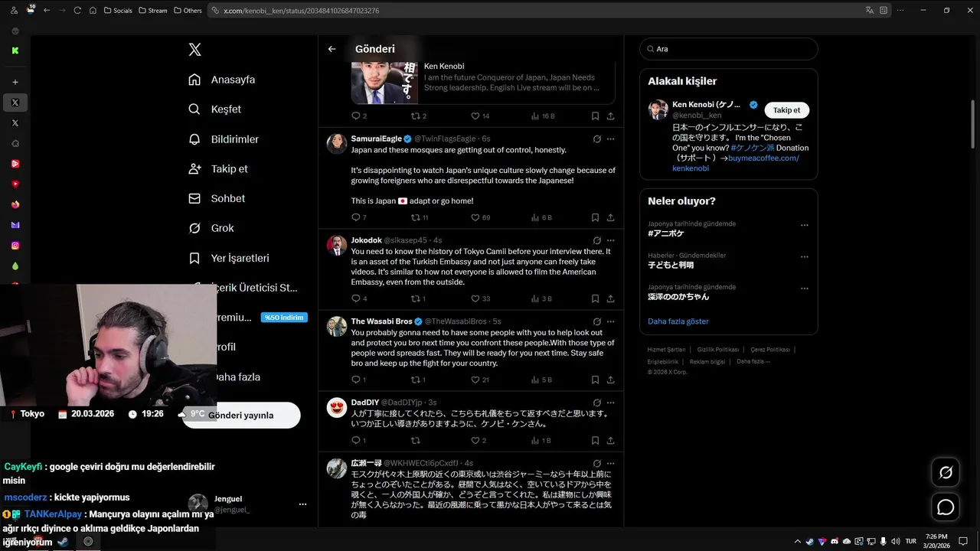The height and width of the screenshot is (551, 980).
Task: Click Daha fazla göster link
Action: (x=678, y=321)
